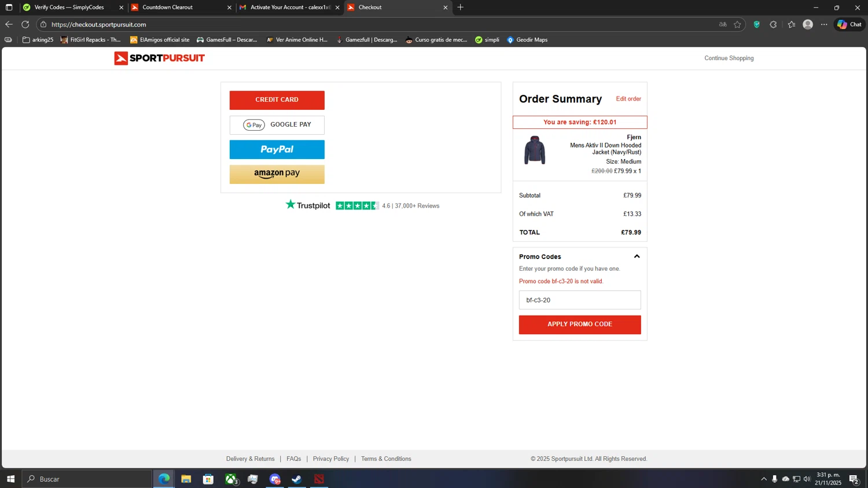Image resolution: width=868 pixels, height=488 pixels.
Task: Close the Activate Your Account tab
Action: 337,8
